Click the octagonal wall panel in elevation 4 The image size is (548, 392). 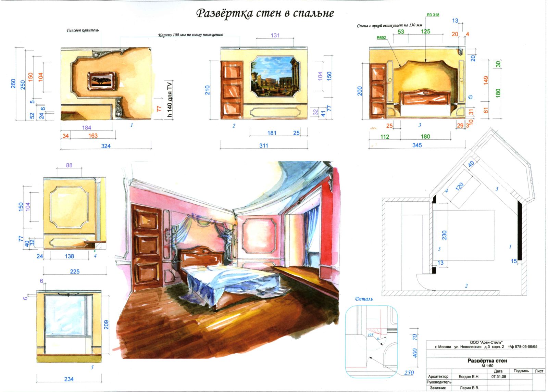click(x=69, y=207)
